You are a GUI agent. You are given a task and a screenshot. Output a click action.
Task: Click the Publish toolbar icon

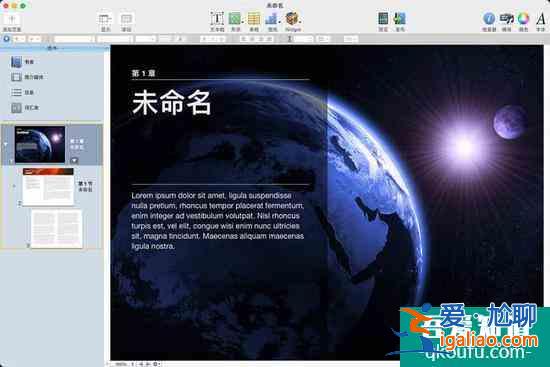(x=400, y=21)
